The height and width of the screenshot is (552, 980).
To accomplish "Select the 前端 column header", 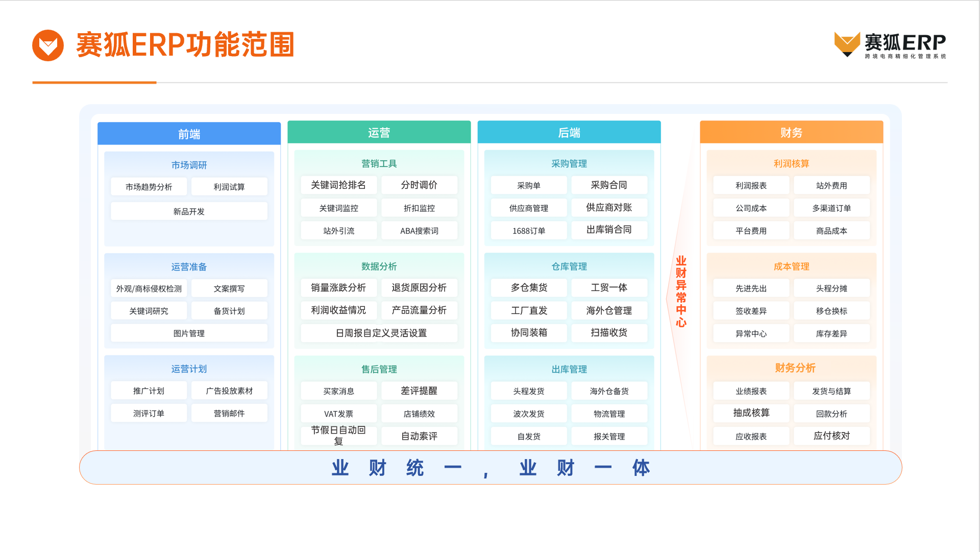I will point(189,134).
